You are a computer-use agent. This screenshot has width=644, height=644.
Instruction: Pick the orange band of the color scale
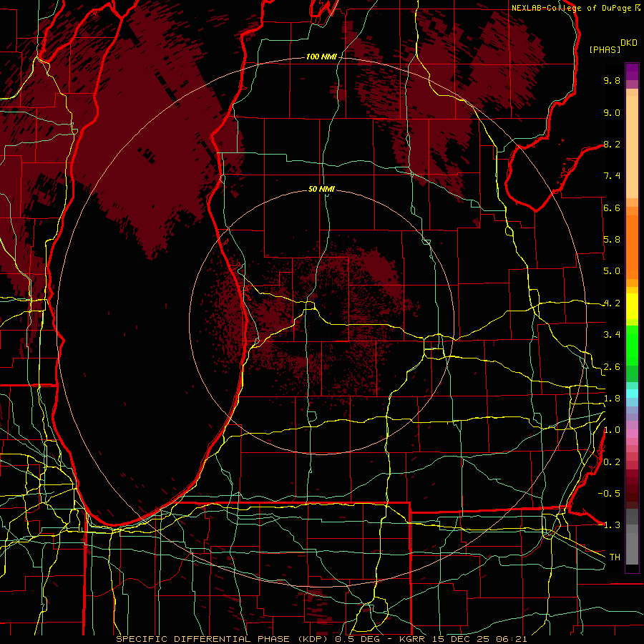tap(632, 246)
